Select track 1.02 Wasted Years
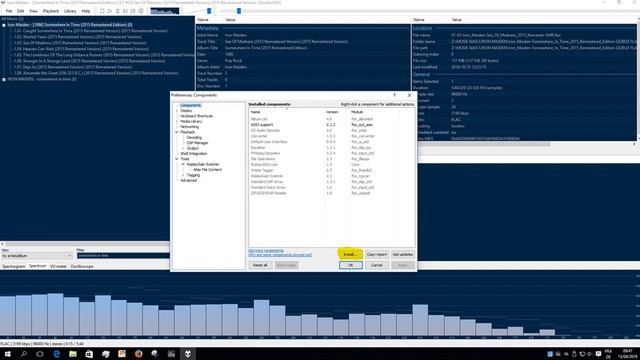 click(78, 37)
